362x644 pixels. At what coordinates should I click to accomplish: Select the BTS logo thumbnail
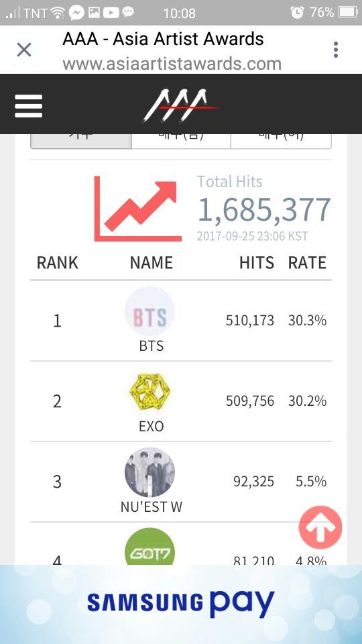coord(149,311)
